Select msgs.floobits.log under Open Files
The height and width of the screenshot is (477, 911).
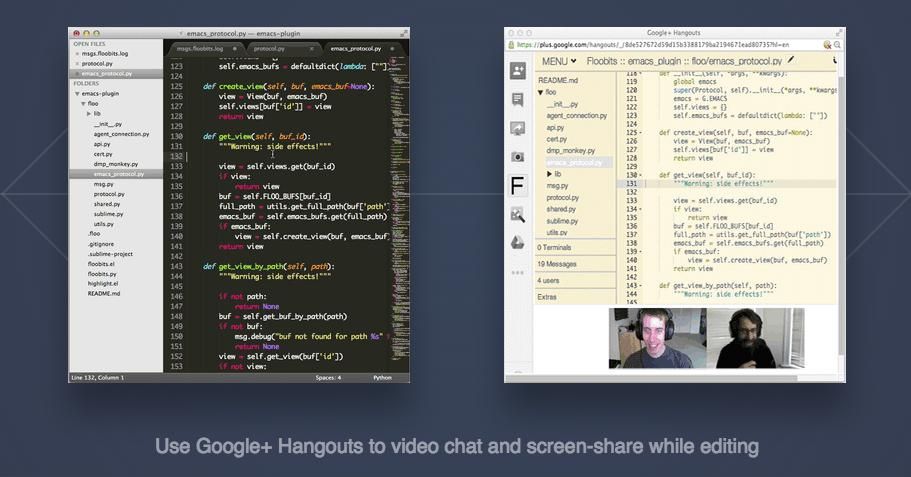pos(105,53)
